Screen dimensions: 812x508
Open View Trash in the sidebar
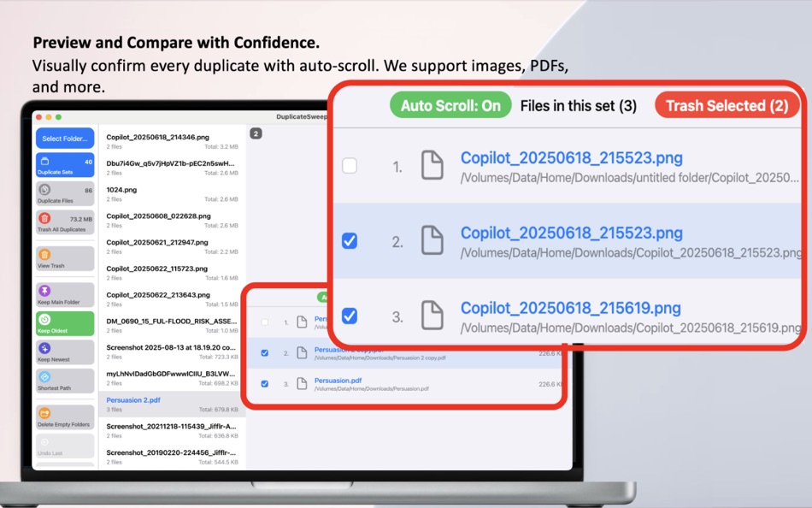[x=65, y=258]
